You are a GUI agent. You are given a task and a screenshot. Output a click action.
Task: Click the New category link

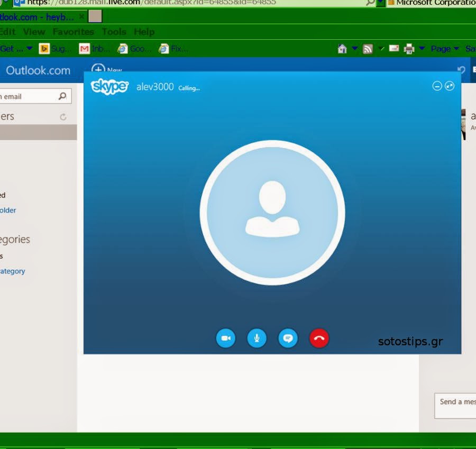click(13, 271)
